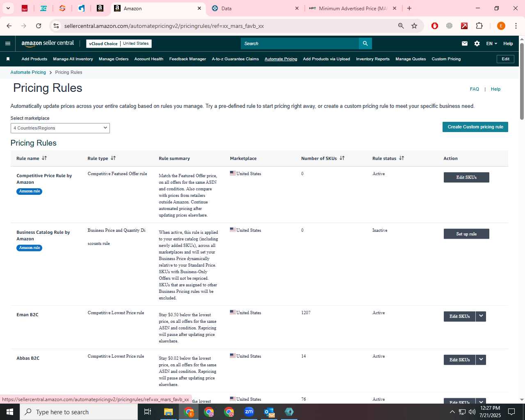Open the Seller Central hamburger menu
This screenshot has height=420, width=525.
(x=8, y=43)
